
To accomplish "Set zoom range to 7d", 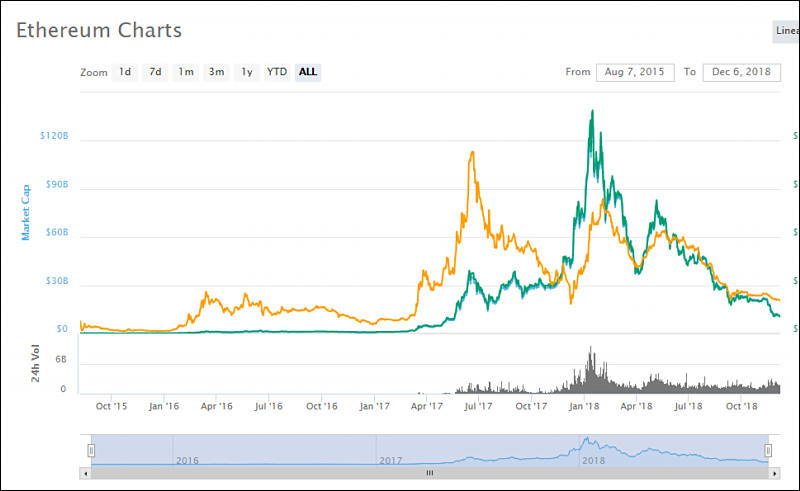I will pos(156,72).
